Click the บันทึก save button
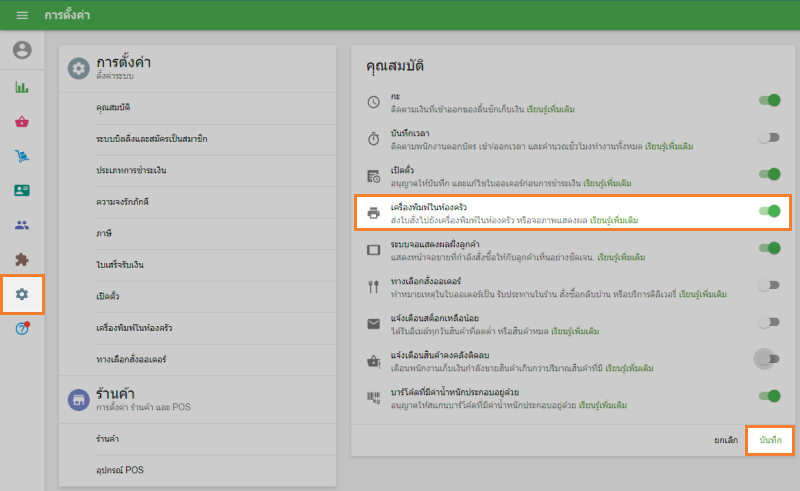 click(770, 440)
